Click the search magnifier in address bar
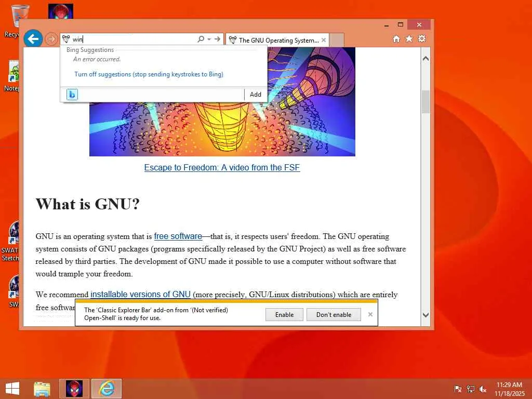 click(201, 39)
